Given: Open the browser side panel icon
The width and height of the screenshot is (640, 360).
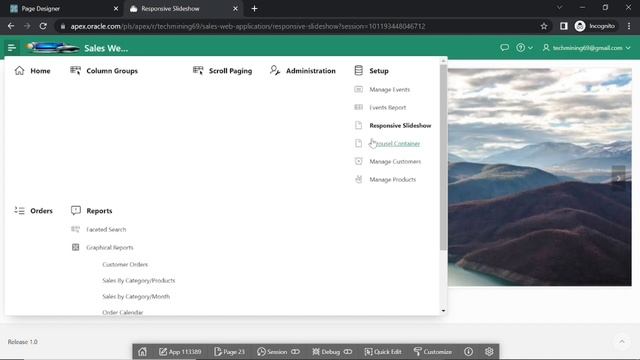Looking at the screenshot, I should tap(564, 26).
